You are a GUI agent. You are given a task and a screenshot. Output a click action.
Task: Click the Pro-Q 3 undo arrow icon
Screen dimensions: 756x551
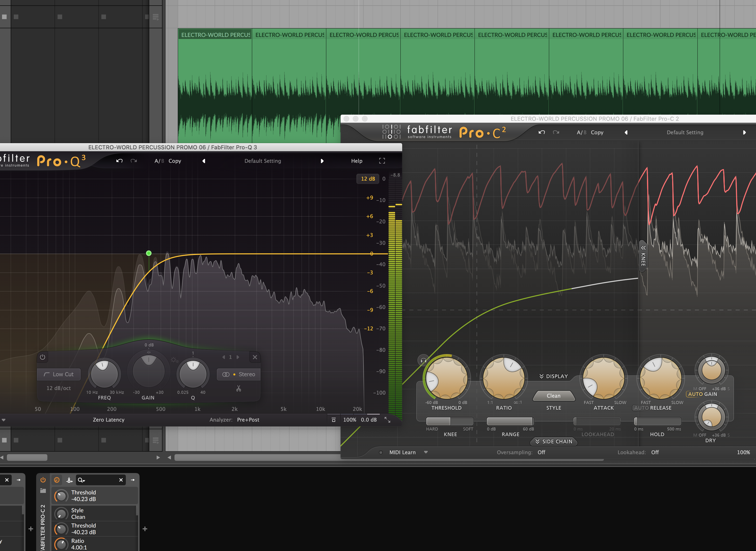[x=119, y=161]
